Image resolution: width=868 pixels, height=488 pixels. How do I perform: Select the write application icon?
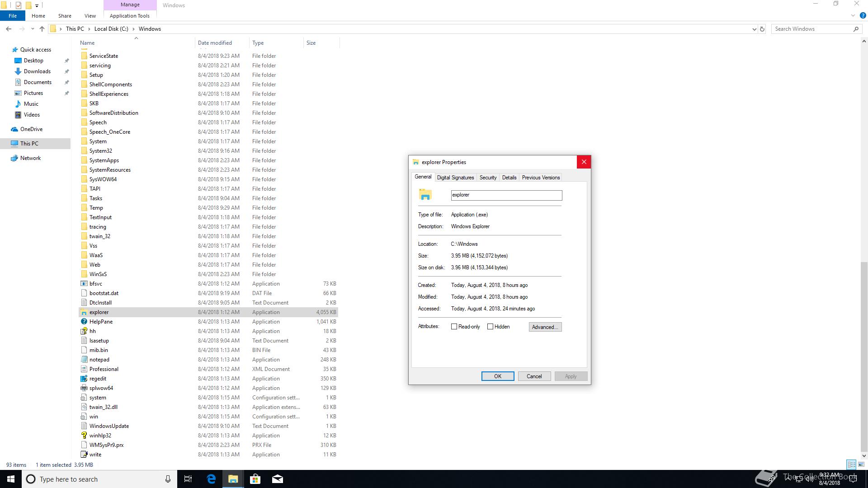tap(84, 455)
